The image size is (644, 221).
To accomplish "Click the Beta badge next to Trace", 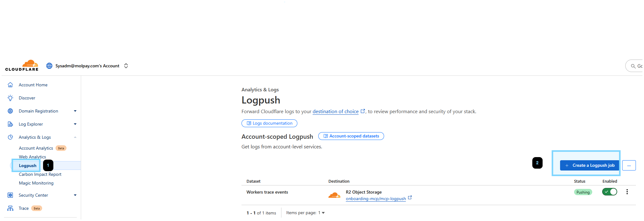I will [37, 208].
